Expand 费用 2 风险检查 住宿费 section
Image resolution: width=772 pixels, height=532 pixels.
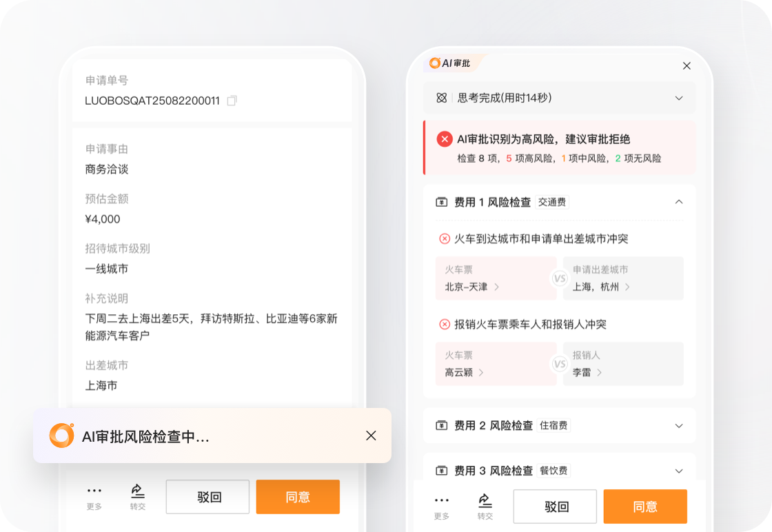click(679, 426)
